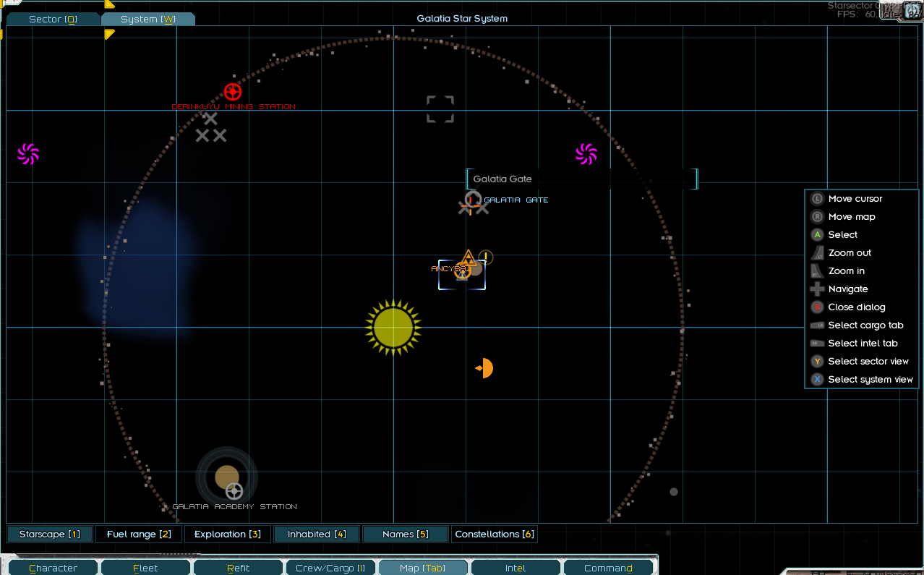Toggle the Constellations [6] filter
This screenshot has height=575, width=924.
(x=495, y=534)
